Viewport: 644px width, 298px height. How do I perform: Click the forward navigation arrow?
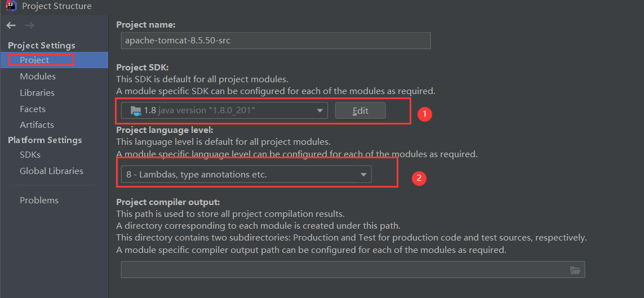[x=29, y=25]
